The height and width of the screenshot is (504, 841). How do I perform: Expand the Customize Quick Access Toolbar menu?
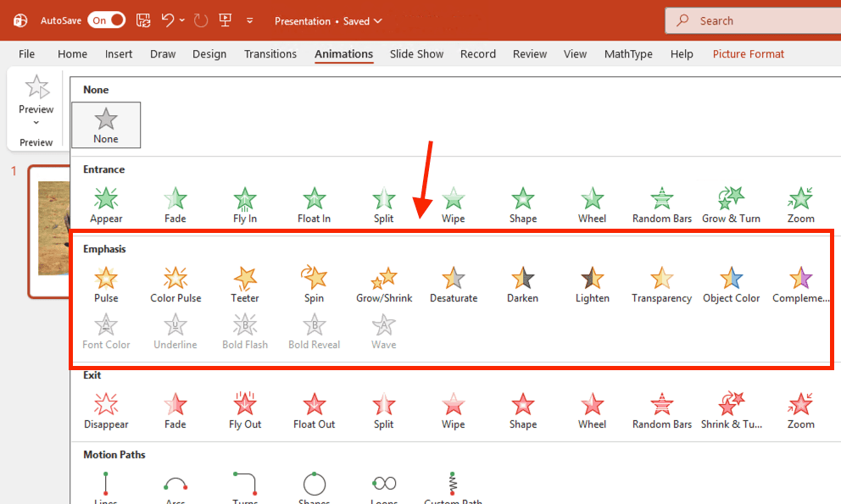tap(249, 20)
